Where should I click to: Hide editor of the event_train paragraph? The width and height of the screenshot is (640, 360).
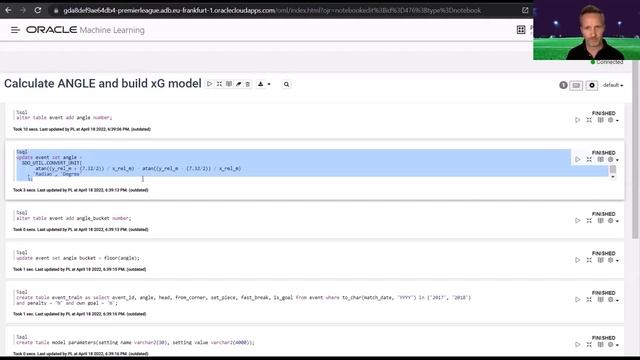point(589,300)
